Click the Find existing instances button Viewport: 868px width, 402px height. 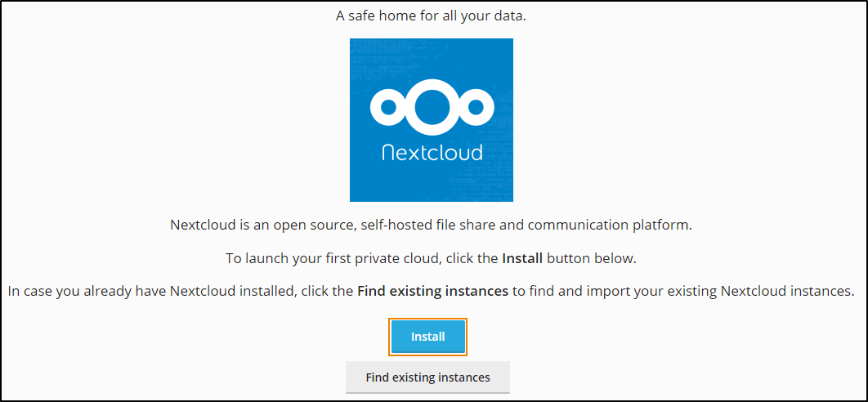coord(427,377)
